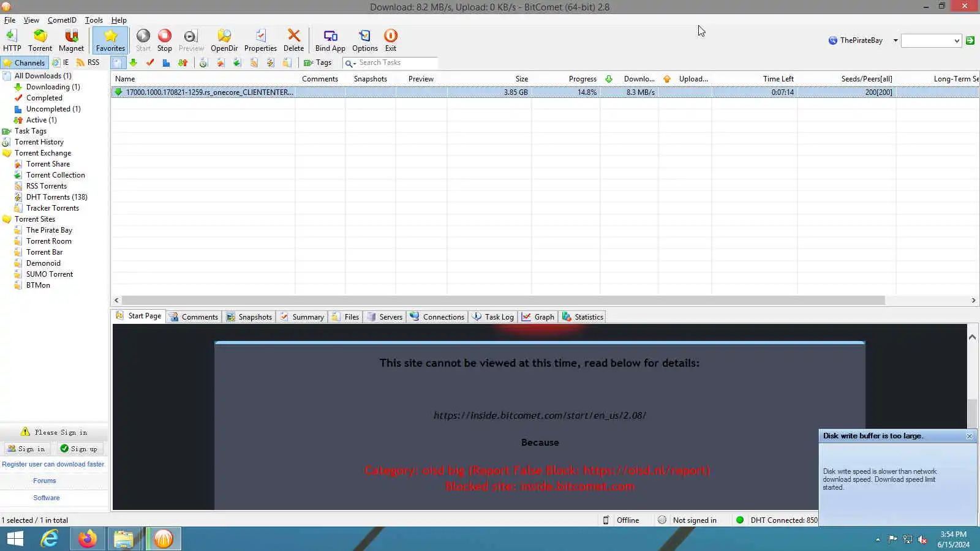The width and height of the screenshot is (980, 551).
Task: Open SUMO Torrent site entry
Action: (x=50, y=274)
